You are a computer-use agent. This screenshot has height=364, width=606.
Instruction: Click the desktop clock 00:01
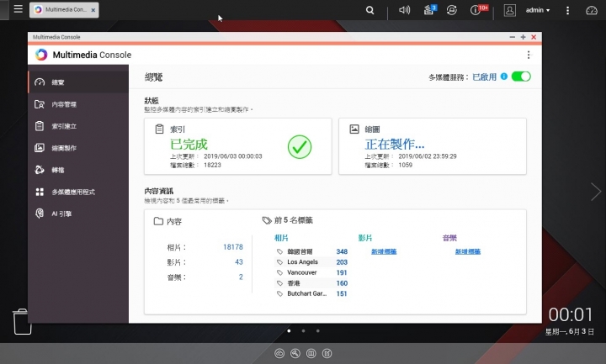[571, 315]
